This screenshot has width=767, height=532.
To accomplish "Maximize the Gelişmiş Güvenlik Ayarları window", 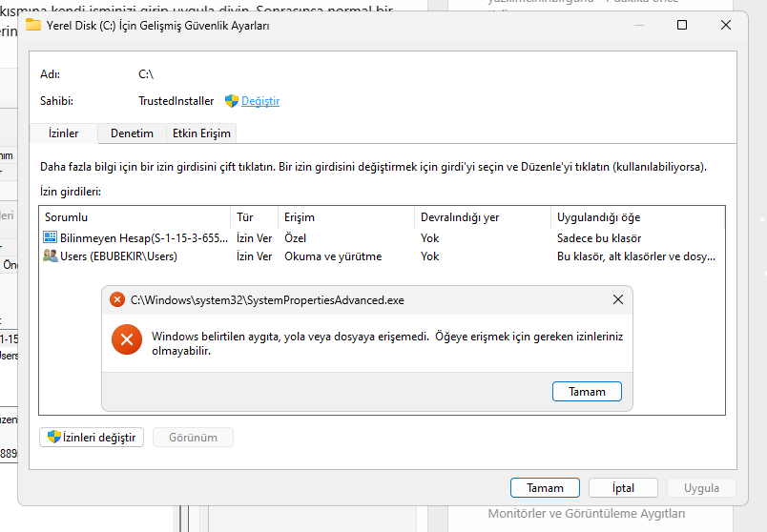I will point(682,25).
